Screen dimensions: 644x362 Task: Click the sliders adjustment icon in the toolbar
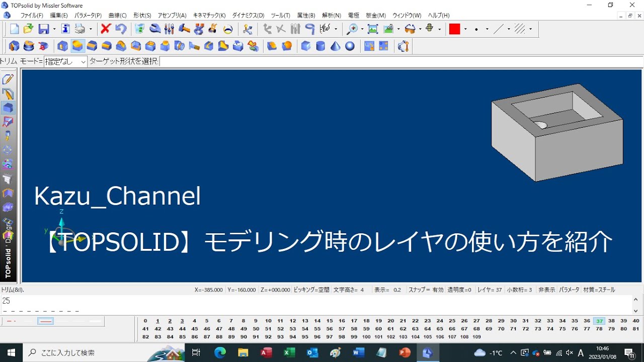[x=170, y=29]
